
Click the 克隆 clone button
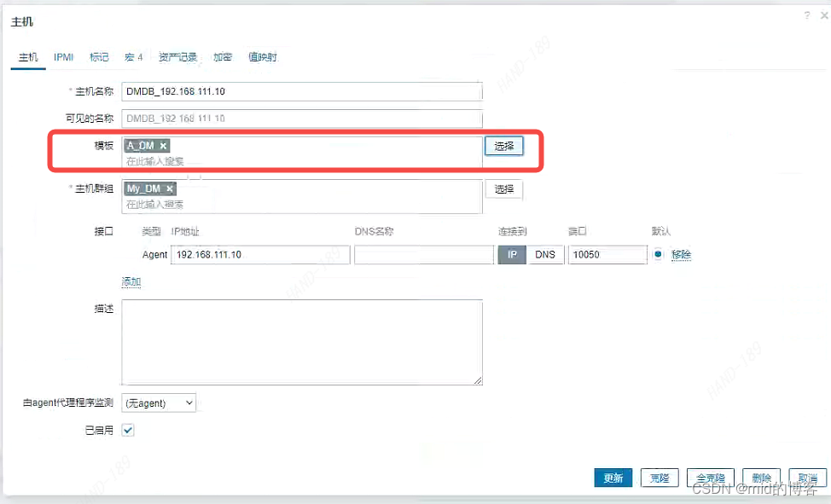pyautogui.click(x=660, y=478)
